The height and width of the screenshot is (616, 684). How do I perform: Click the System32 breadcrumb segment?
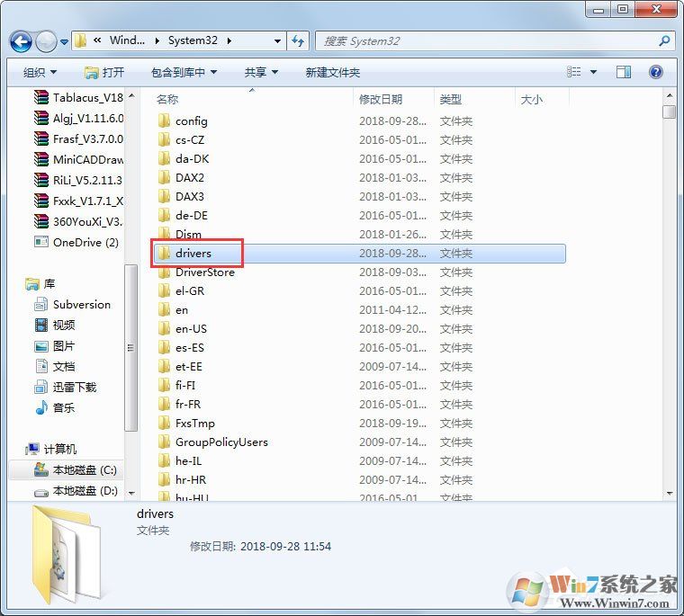[x=193, y=40]
